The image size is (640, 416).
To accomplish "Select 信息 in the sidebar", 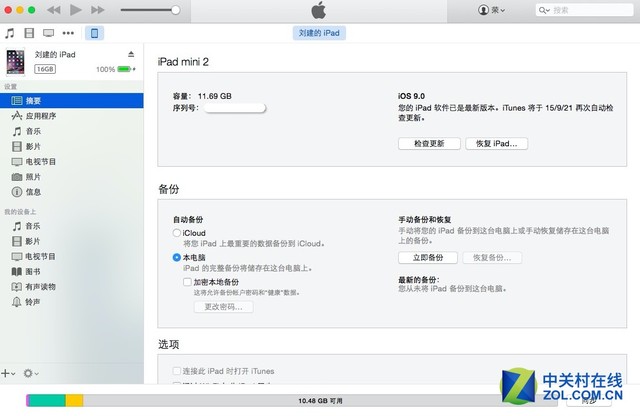I will (x=71, y=192).
